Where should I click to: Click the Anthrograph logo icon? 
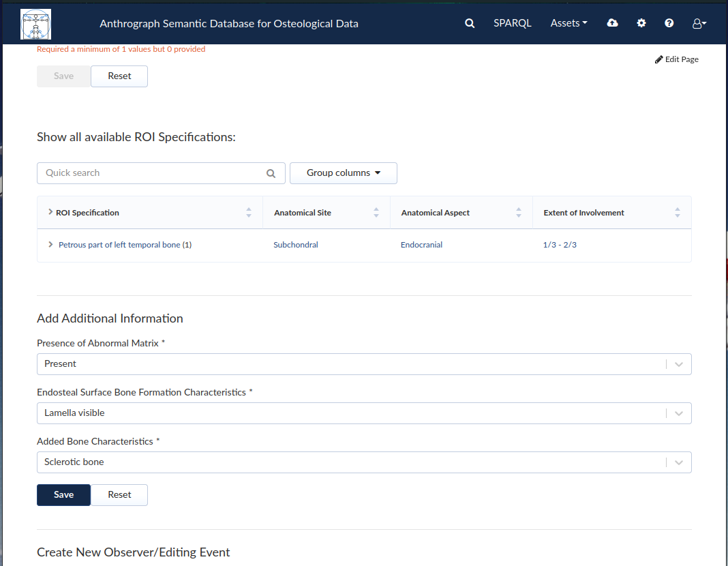coord(35,24)
